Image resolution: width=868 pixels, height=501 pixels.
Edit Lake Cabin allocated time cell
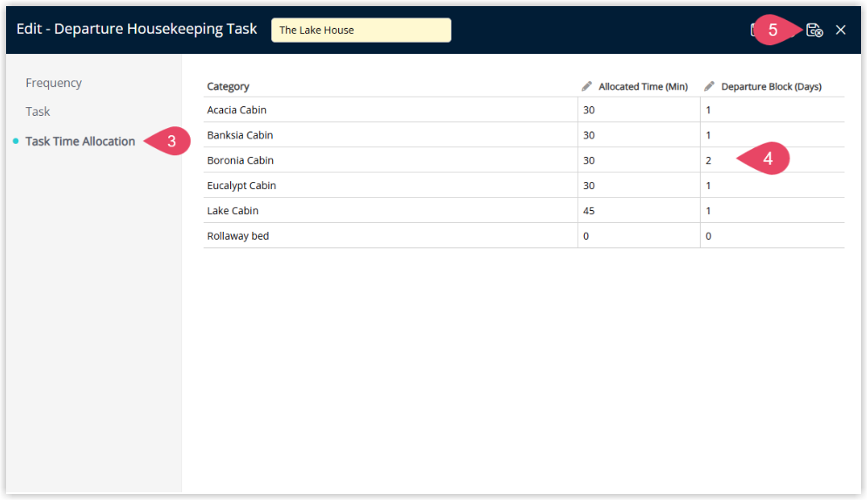(638, 211)
